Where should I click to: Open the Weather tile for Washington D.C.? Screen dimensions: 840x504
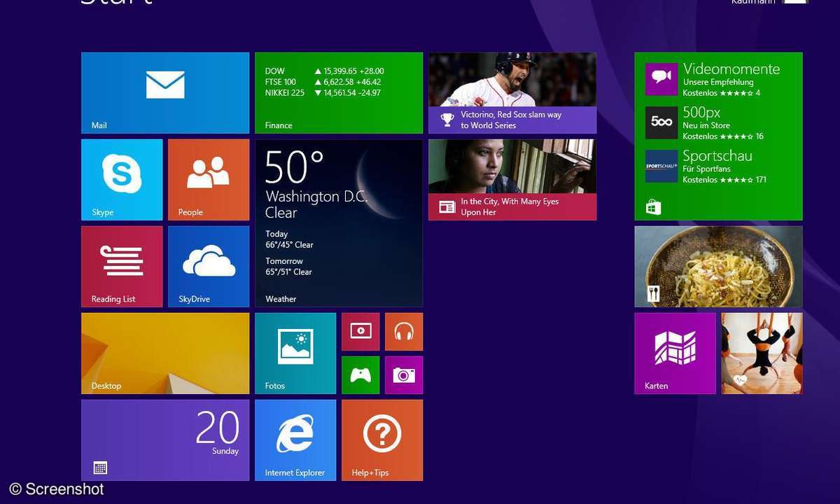coord(339,223)
